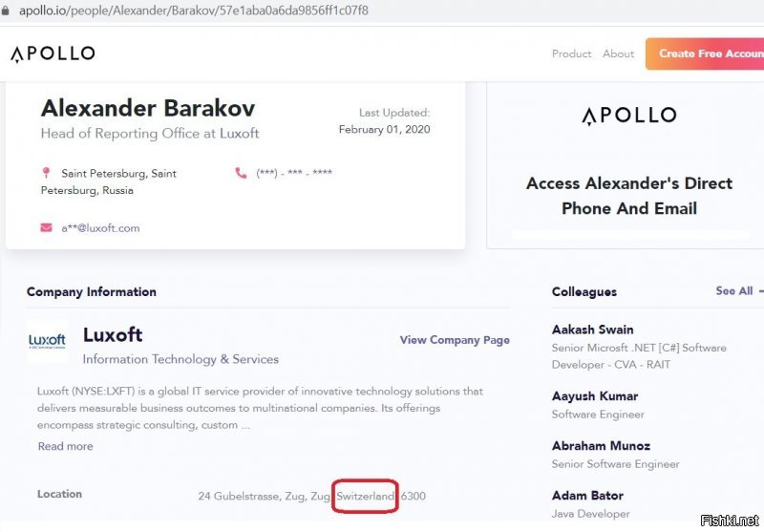Screen dimensions: 764x532
Task: Click the pink location pin icon
Action: tap(46, 173)
